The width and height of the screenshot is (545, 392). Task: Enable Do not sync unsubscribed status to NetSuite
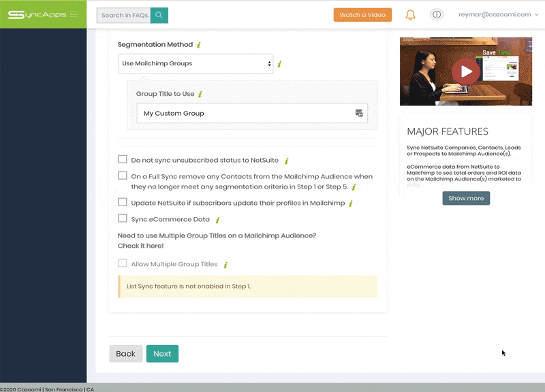[123, 159]
